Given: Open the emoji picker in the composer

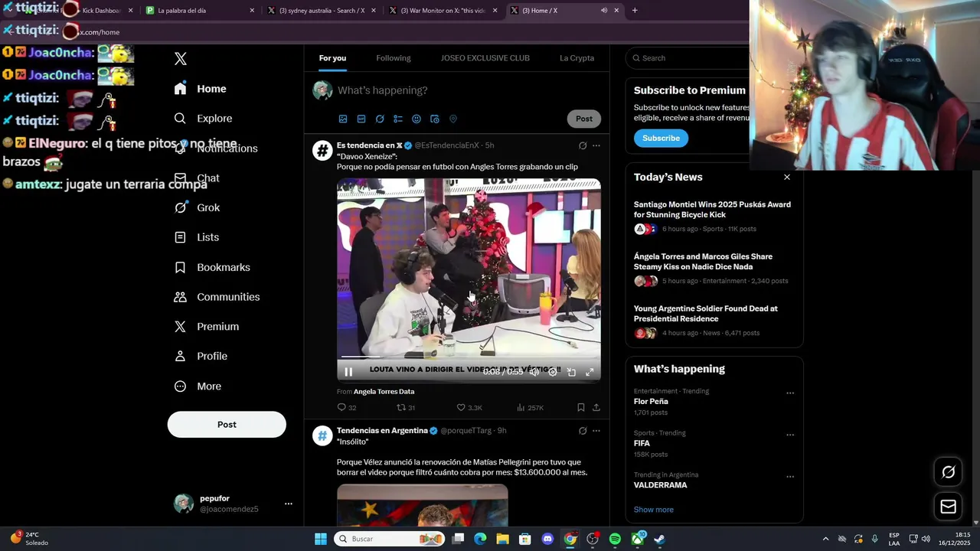Looking at the screenshot, I should tap(416, 119).
